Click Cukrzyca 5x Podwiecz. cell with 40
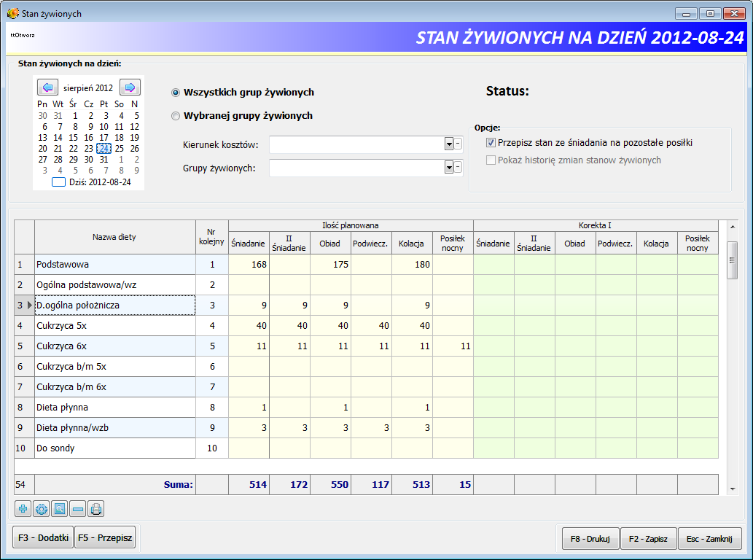 click(371, 326)
